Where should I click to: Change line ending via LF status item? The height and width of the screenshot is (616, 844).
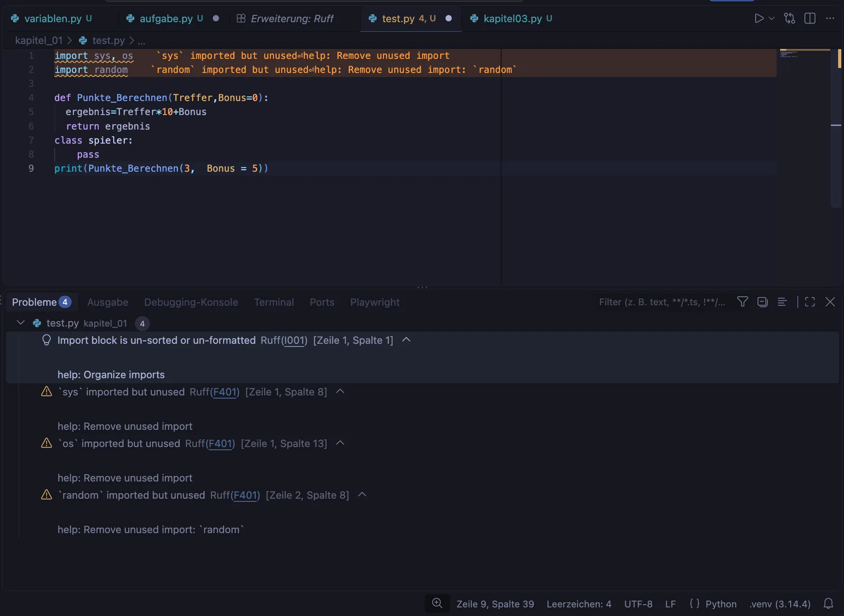tap(670, 604)
